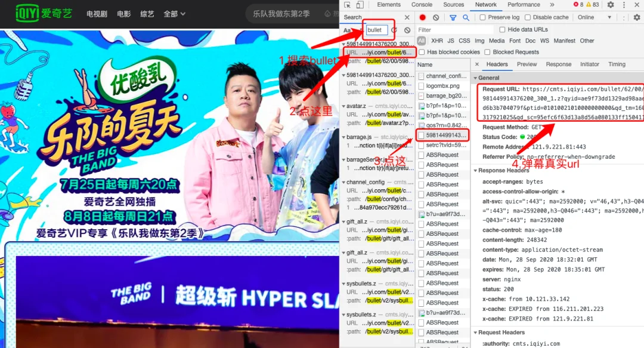Filter requests by XHR
Viewport: 644px width, 348px height.
pyautogui.click(x=437, y=41)
